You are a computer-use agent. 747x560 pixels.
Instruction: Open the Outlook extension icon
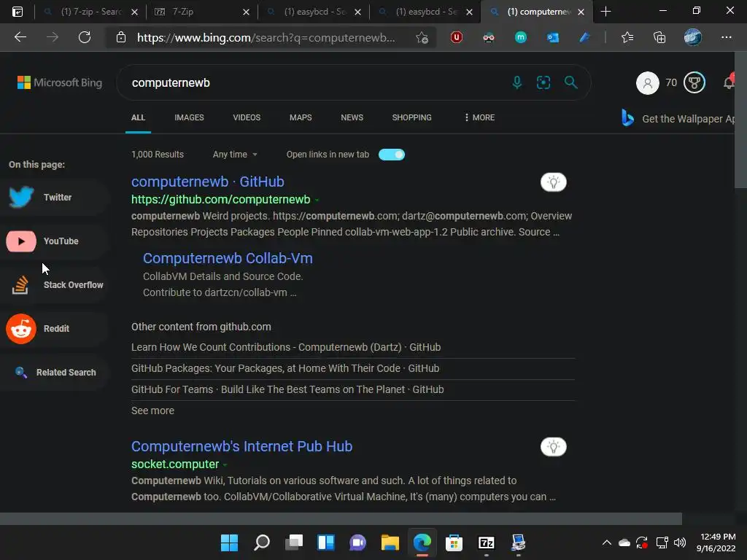click(x=553, y=37)
